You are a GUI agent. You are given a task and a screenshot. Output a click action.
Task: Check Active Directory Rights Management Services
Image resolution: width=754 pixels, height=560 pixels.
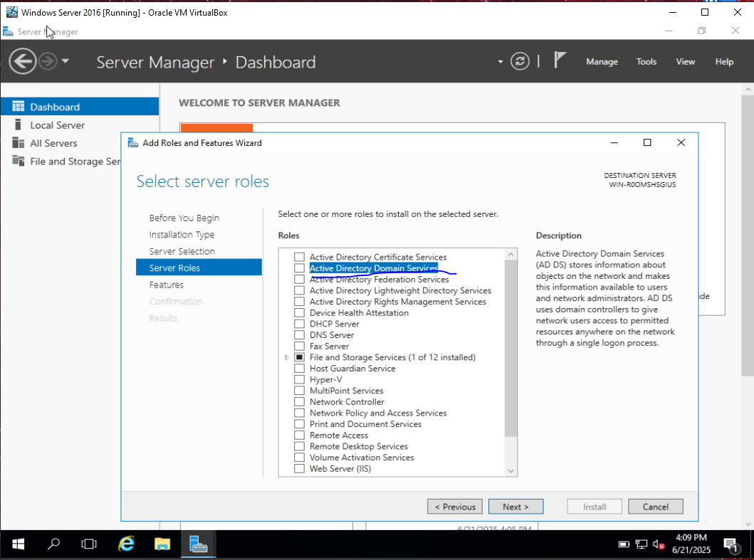click(299, 302)
